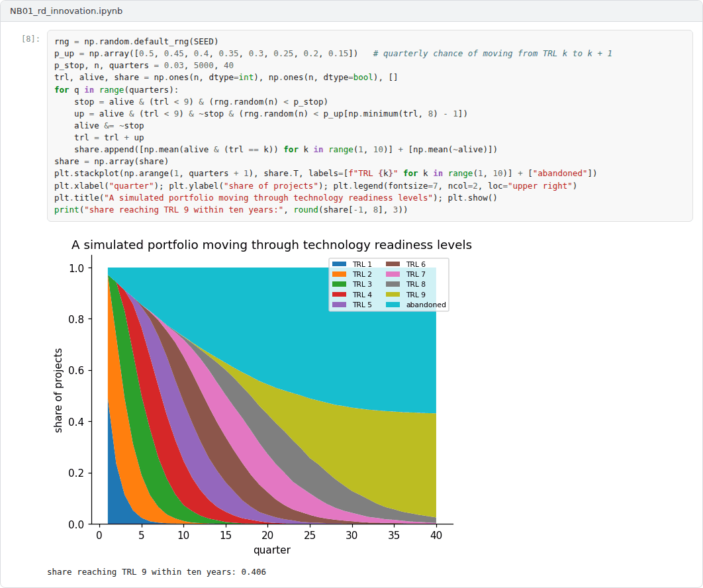Click the pink TRL 7 legend swatch
This screenshot has height=588, width=703.
[x=393, y=274]
